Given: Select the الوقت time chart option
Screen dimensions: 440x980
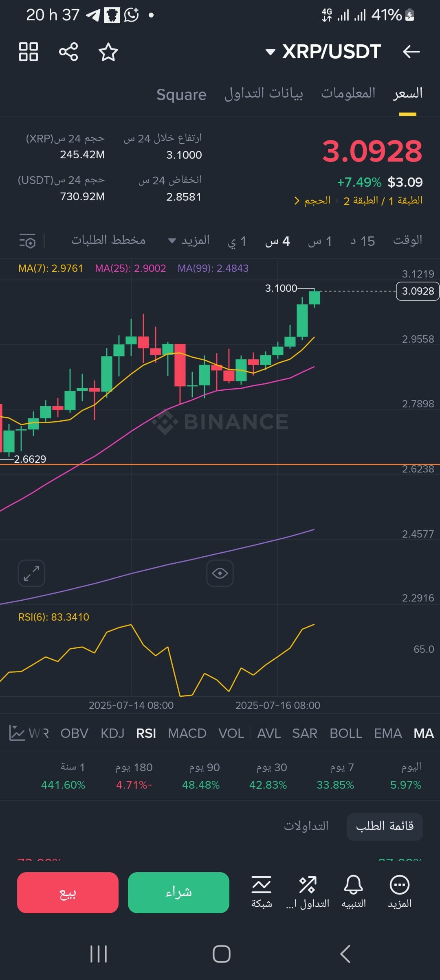Looking at the screenshot, I should pyautogui.click(x=407, y=241).
